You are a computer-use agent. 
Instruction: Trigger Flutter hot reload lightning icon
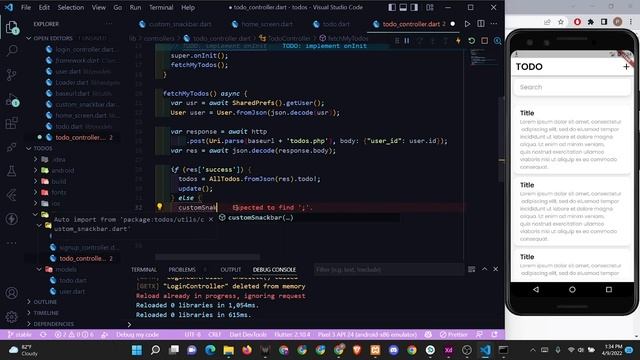coord(458,41)
